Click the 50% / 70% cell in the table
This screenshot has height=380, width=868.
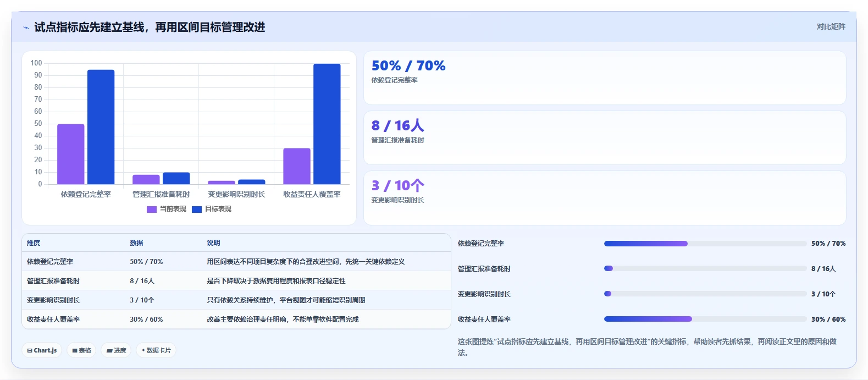(x=146, y=262)
